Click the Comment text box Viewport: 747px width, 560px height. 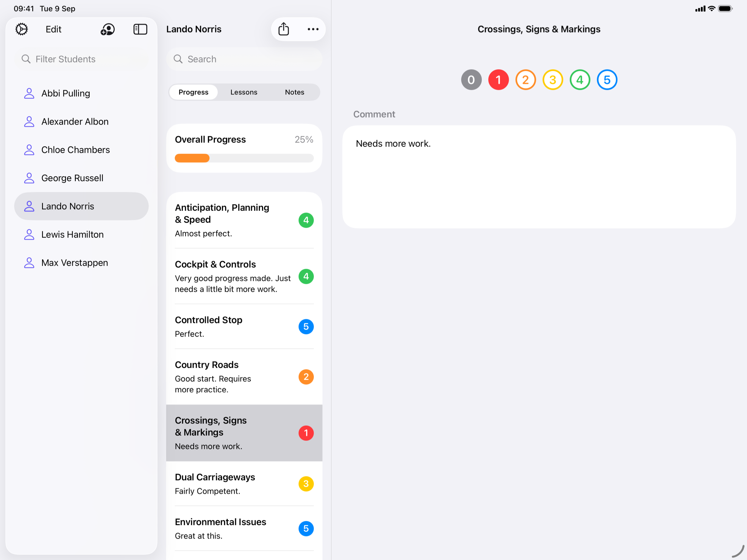539,177
